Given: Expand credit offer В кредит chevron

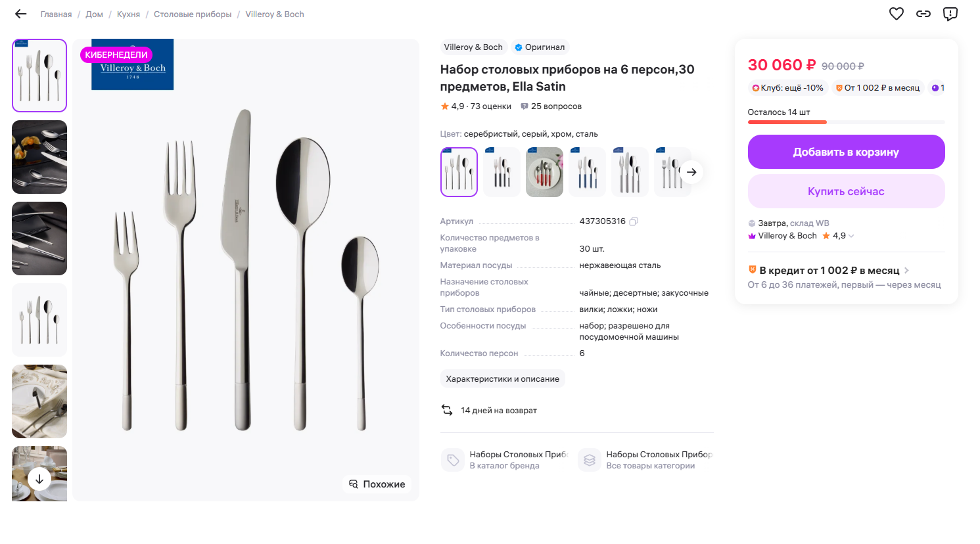Looking at the screenshot, I should pos(907,270).
